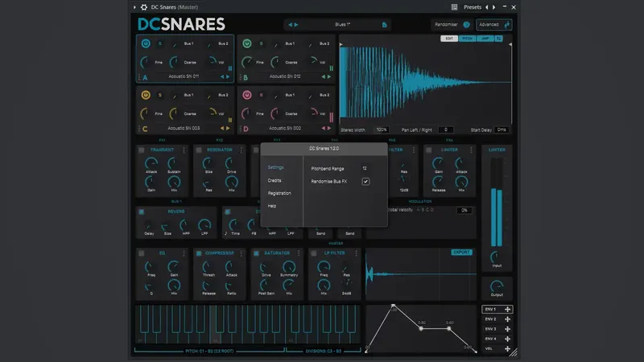The width and height of the screenshot is (644, 362).
Task: Enable the EQ master effect toggle
Action: tap(142, 253)
